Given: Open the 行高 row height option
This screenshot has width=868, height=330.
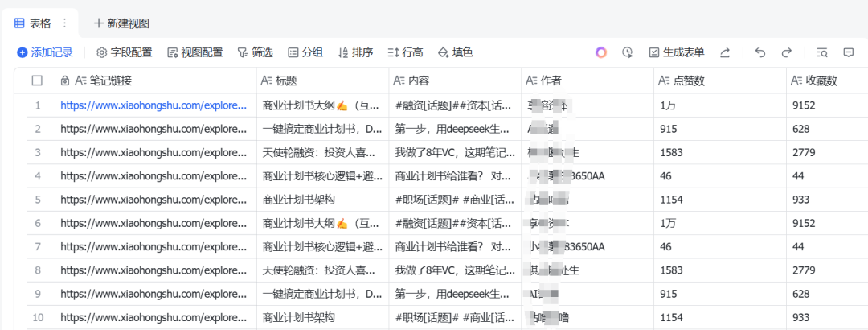Looking at the screenshot, I should (x=405, y=52).
